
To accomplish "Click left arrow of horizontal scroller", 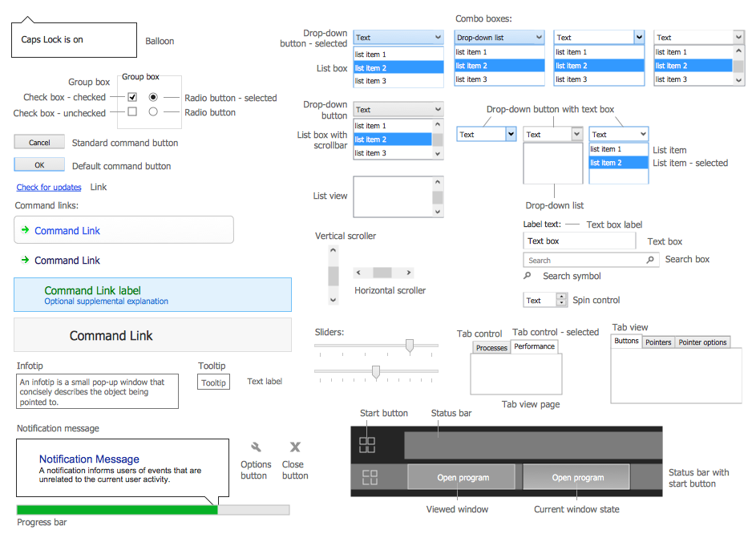I will coord(358,273).
